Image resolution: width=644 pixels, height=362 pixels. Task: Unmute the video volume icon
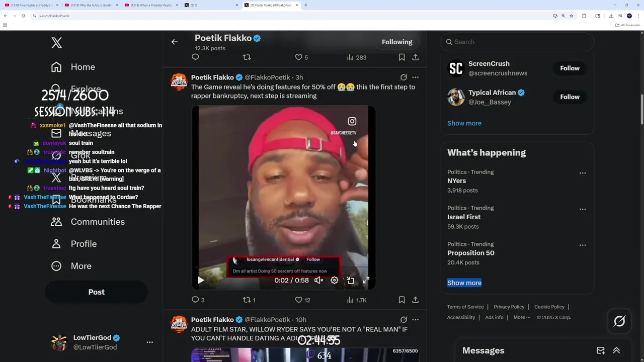[318, 281]
